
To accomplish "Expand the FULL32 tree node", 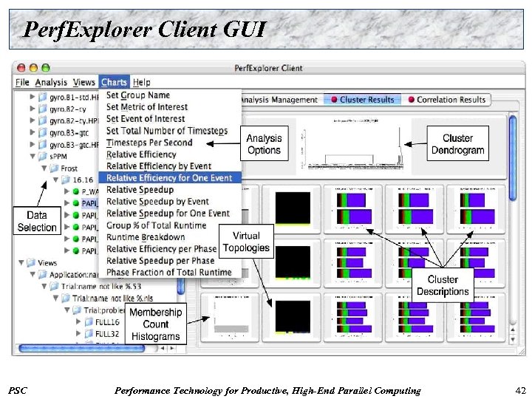I will 78,333.
